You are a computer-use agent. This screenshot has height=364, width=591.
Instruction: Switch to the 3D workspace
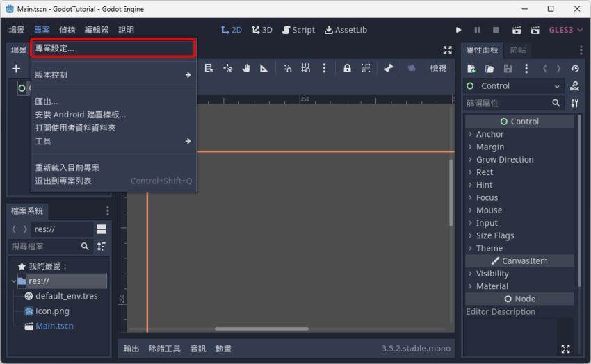point(262,30)
